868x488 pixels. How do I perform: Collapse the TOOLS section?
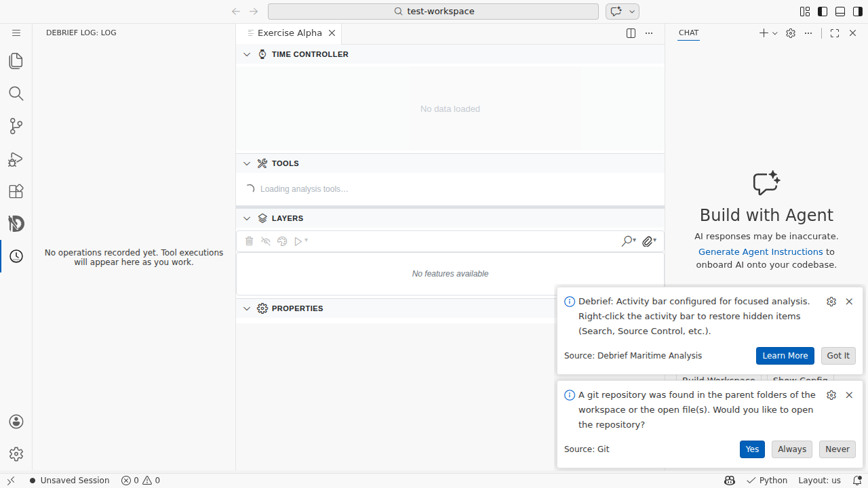(x=247, y=163)
